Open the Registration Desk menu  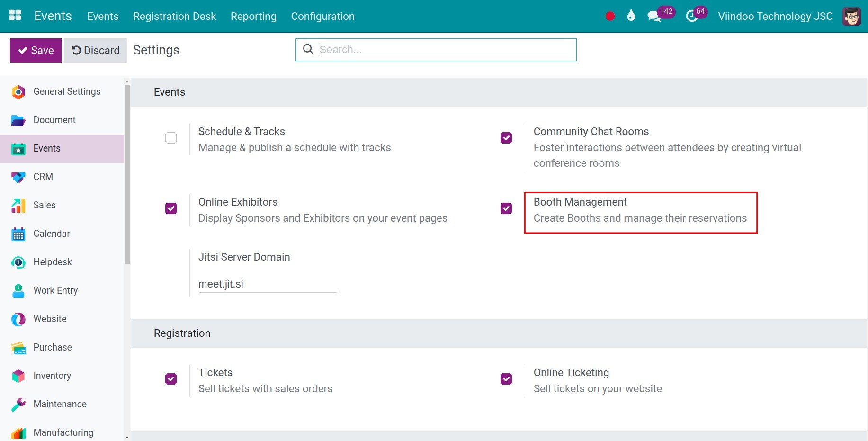(174, 16)
